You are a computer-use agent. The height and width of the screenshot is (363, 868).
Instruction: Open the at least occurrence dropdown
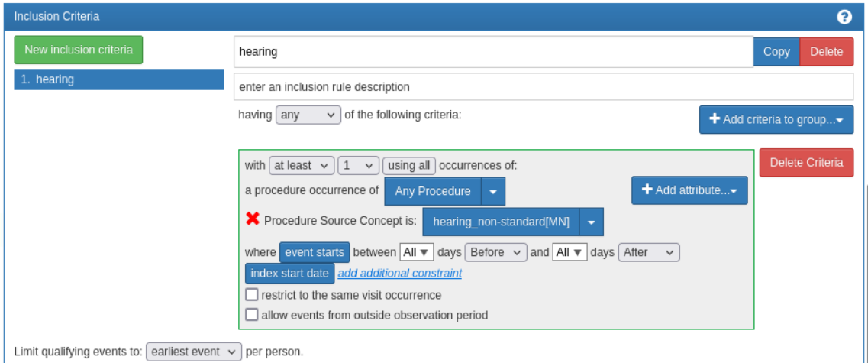pos(302,165)
